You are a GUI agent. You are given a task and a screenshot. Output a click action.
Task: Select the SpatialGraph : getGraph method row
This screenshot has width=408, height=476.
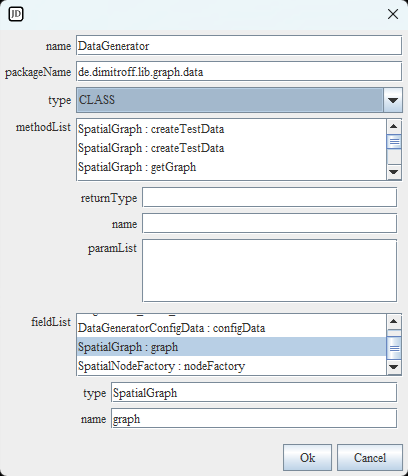pyautogui.click(x=231, y=167)
